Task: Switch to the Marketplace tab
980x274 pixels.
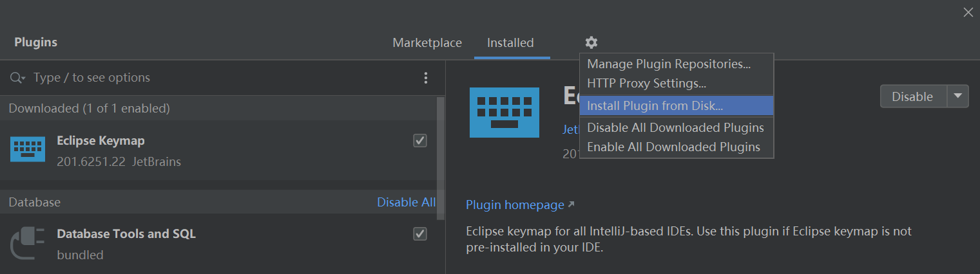Action: tap(427, 43)
